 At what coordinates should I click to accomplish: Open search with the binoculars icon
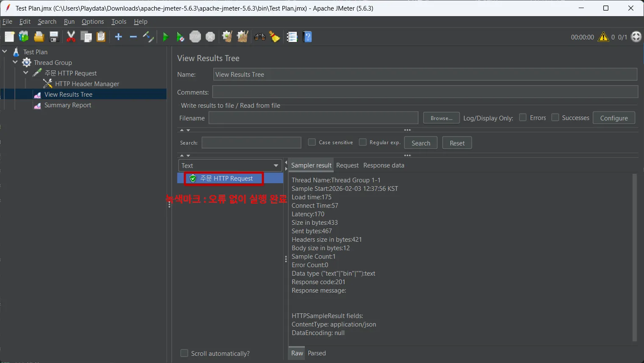click(x=260, y=37)
